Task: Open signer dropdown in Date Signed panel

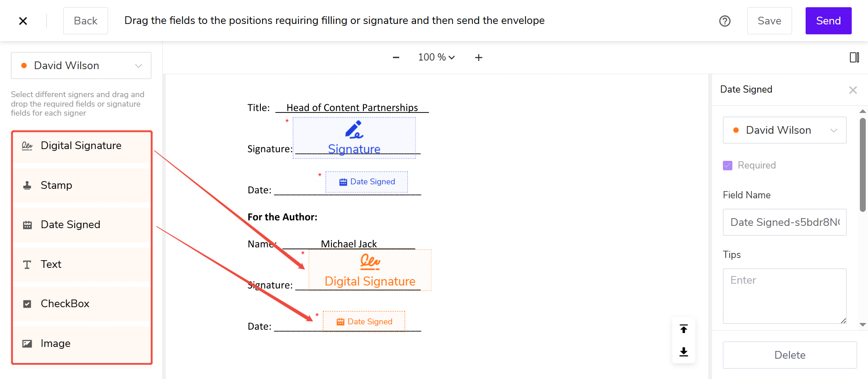Action: (784, 130)
